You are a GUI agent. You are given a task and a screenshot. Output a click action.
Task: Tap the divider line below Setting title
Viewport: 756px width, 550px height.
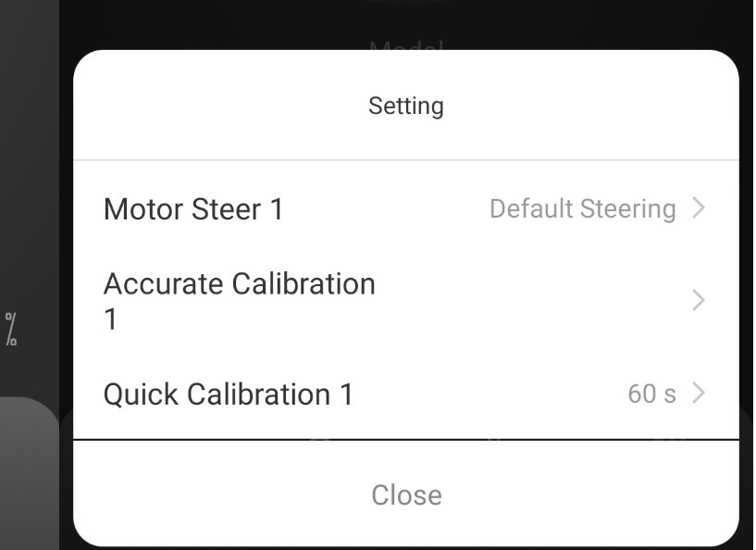click(x=406, y=159)
